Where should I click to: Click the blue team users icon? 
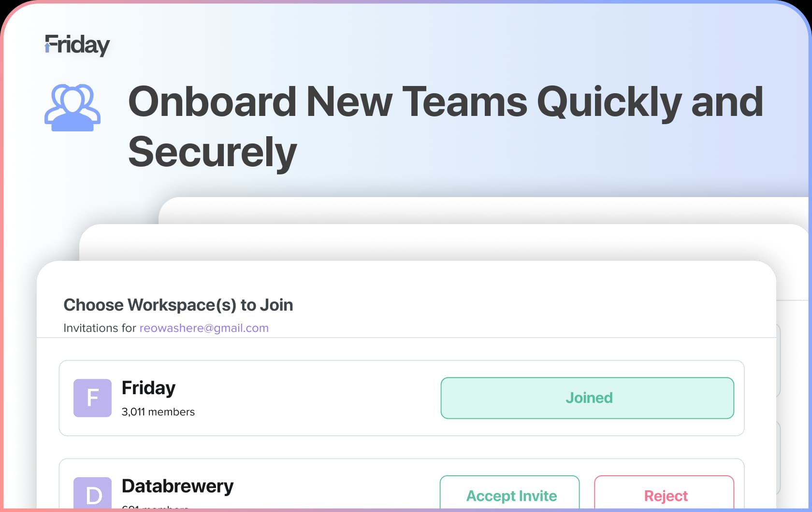click(x=72, y=108)
